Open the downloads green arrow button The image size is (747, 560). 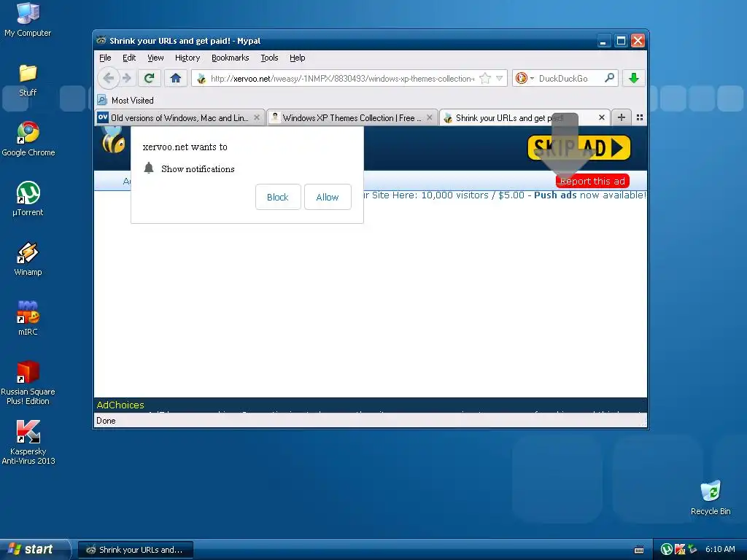(634, 78)
